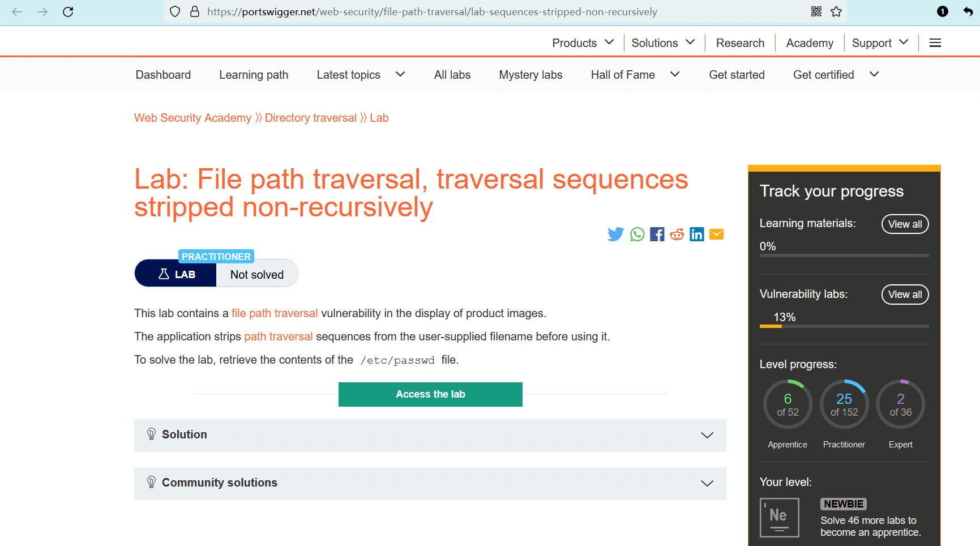
Task: View all learning materials
Action: coord(905,224)
